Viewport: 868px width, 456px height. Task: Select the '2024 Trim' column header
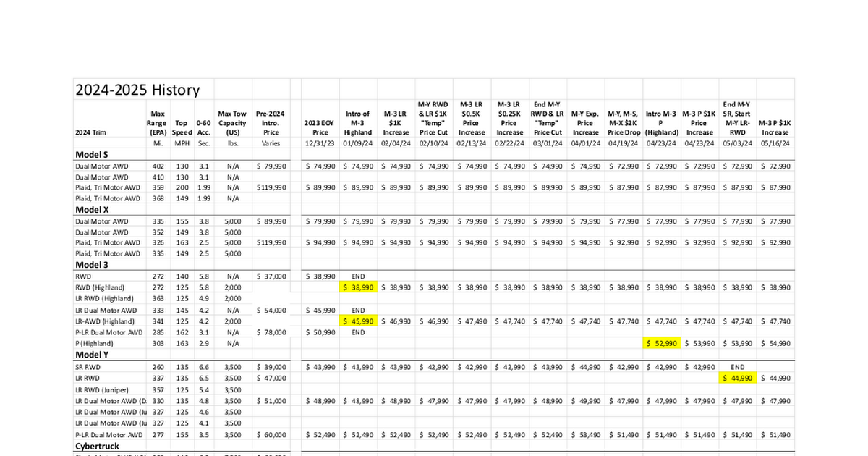[90, 132]
